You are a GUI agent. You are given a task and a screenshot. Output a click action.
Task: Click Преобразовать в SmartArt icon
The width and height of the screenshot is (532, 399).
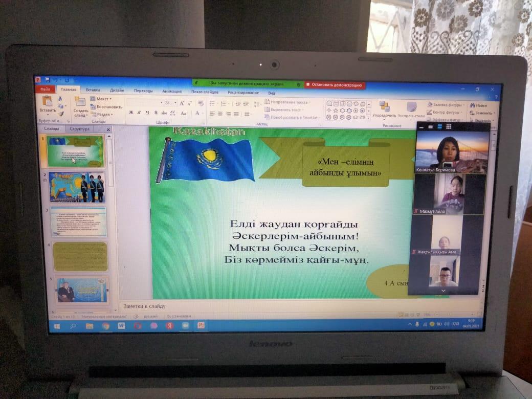[267, 117]
